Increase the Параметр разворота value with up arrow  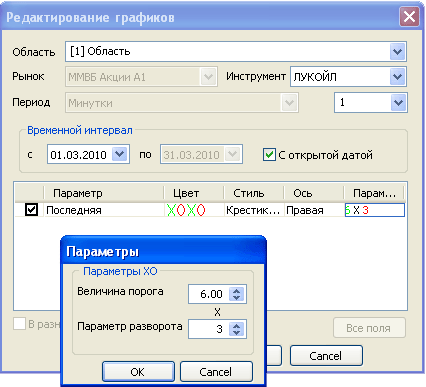[236, 326]
